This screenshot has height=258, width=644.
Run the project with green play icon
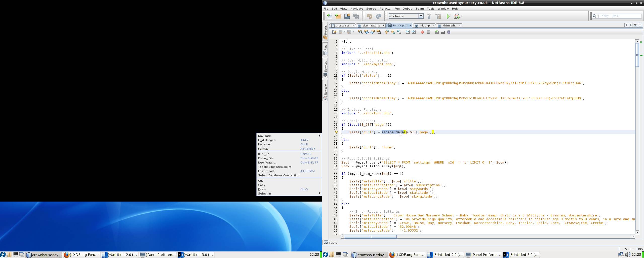[x=448, y=16]
